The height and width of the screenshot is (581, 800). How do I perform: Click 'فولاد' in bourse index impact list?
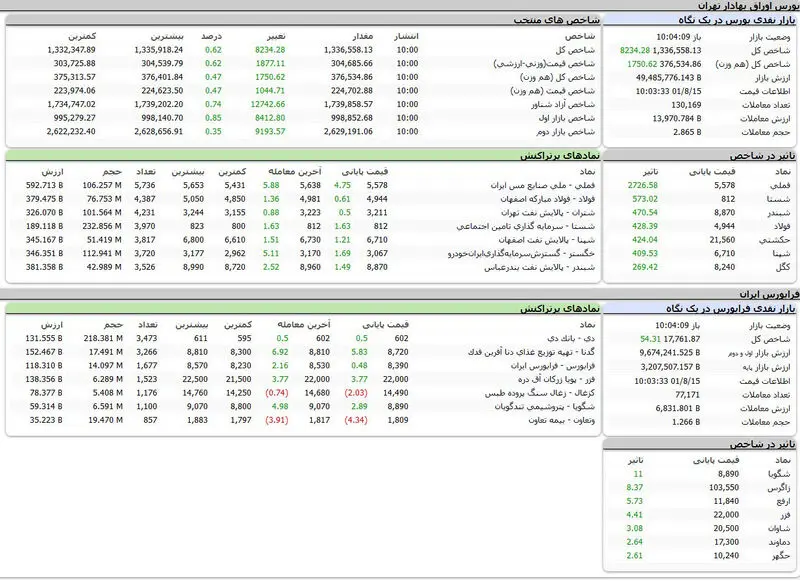tap(781, 226)
